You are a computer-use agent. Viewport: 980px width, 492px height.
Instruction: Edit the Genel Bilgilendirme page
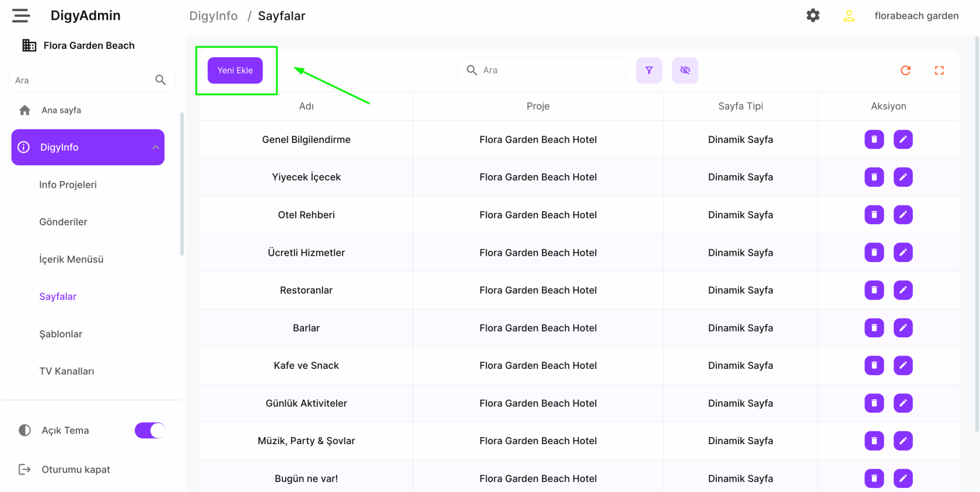tap(903, 139)
